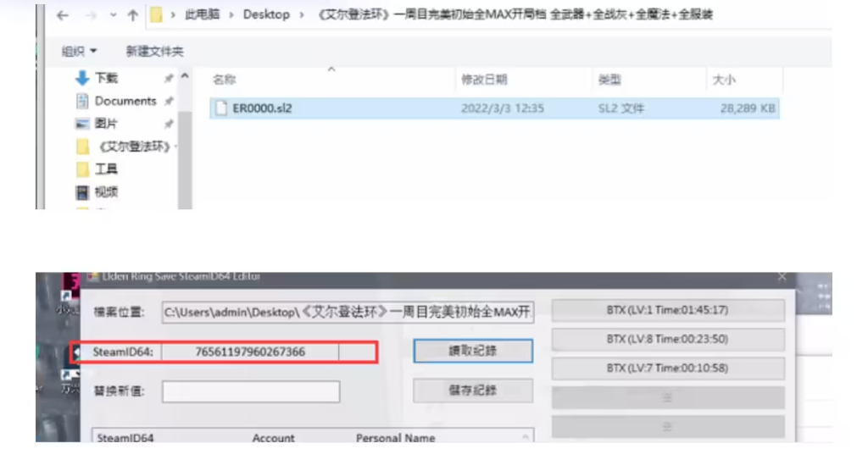
Task: Open Documents in quick access
Action: (125, 101)
